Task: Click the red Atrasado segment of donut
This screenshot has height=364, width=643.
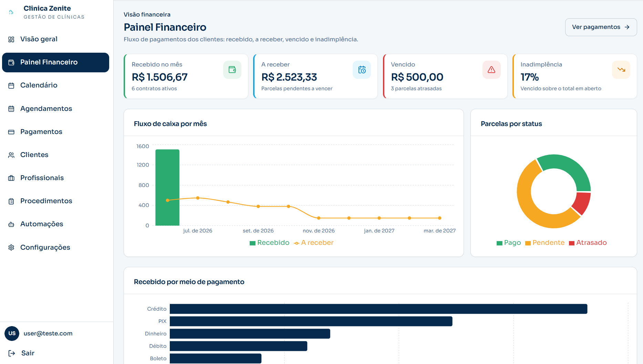Action: coord(582,203)
